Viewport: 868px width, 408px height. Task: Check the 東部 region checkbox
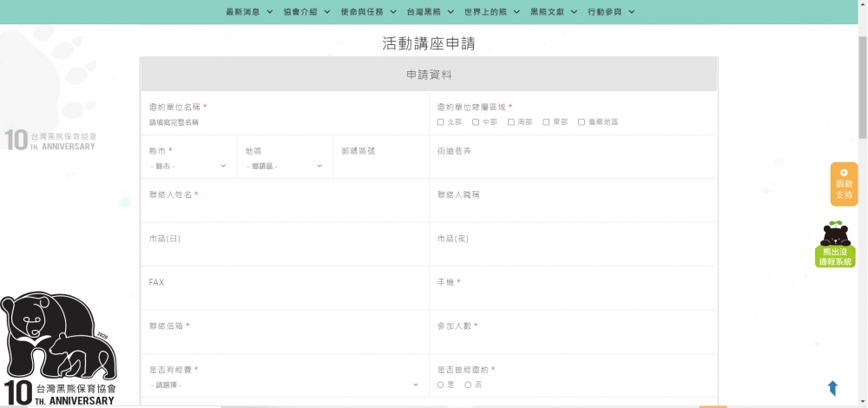546,122
